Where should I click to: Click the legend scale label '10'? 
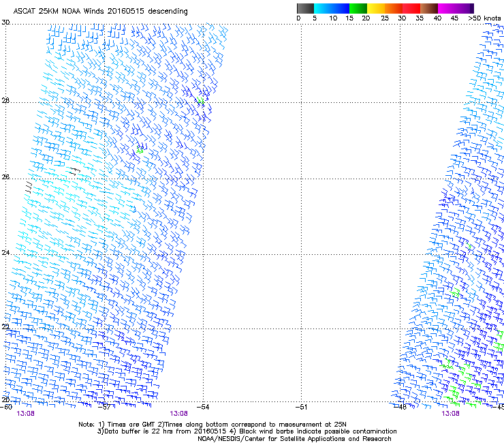pyautogui.click(x=333, y=18)
